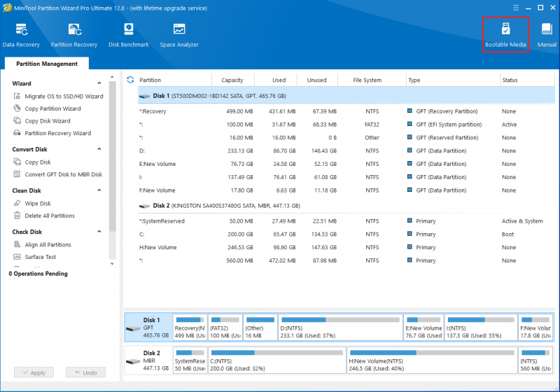Select the H:New Volume partition row
The image size is (560, 392).
tap(346, 247)
